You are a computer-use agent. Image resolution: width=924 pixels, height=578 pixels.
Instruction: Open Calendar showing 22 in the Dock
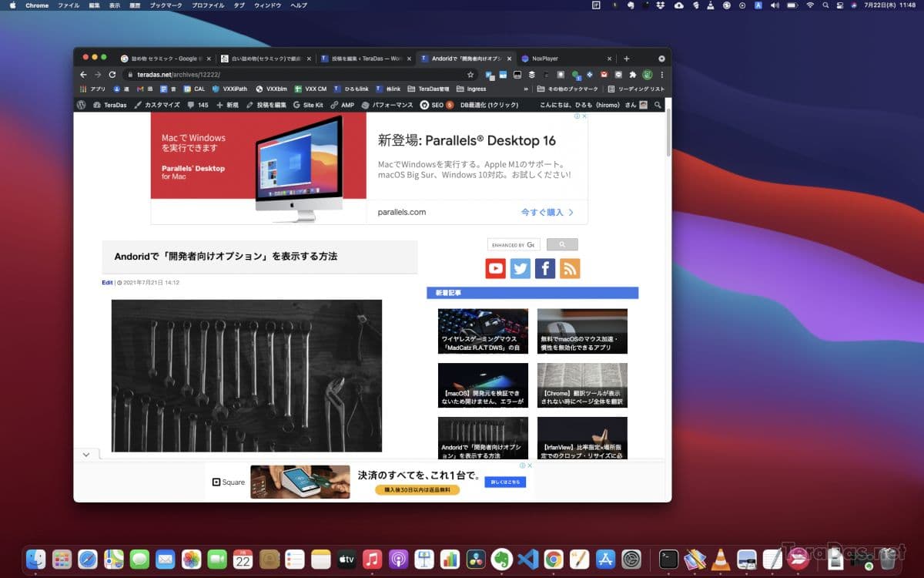(243, 559)
